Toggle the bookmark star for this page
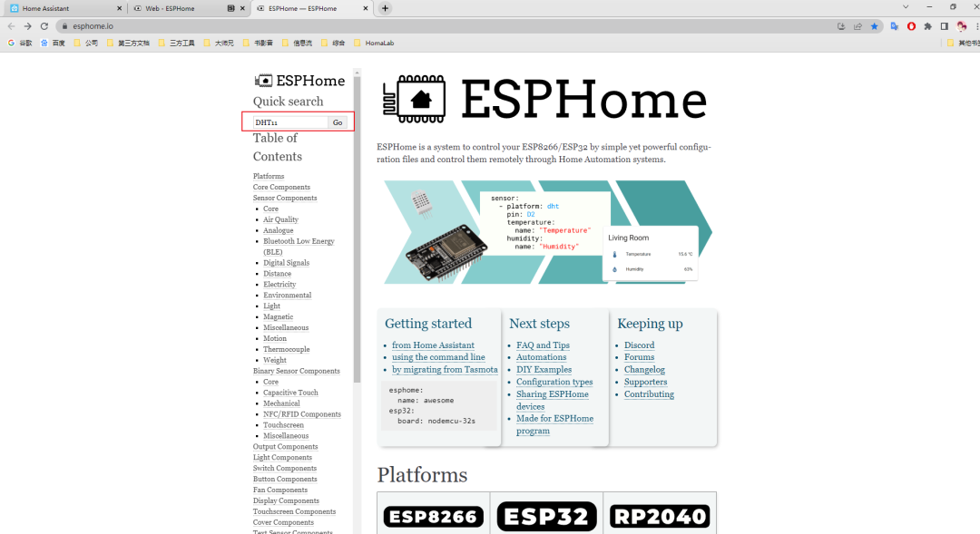The height and width of the screenshot is (534, 980). point(874,25)
